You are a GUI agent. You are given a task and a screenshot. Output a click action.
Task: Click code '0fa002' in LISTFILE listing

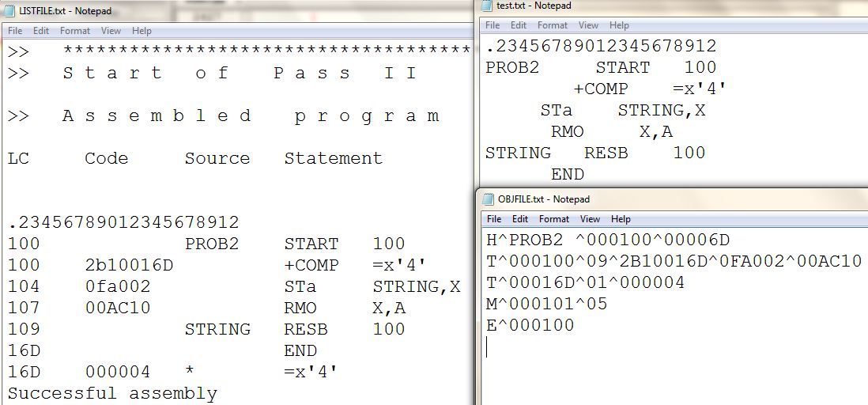117,286
